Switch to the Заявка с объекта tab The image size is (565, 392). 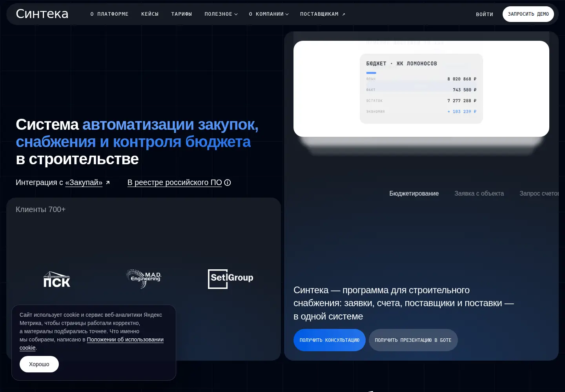tap(479, 193)
